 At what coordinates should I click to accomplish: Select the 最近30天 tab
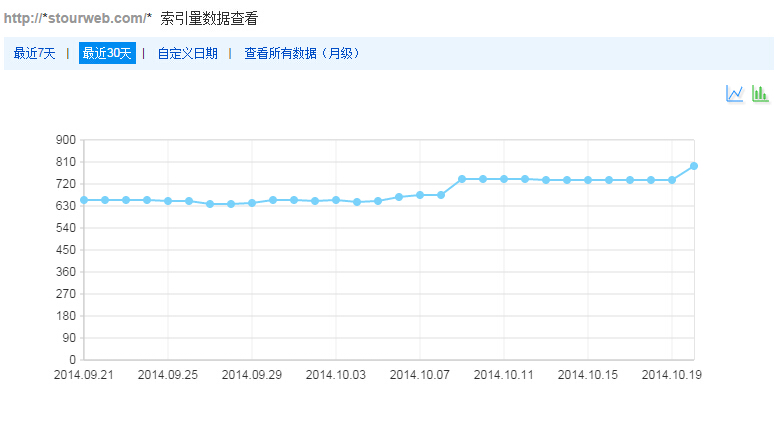[107, 54]
